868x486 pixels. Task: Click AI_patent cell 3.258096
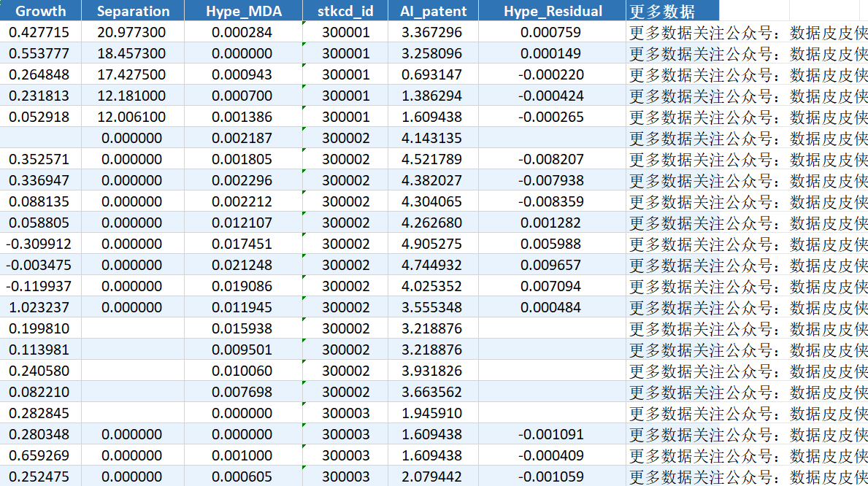[x=433, y=53]
